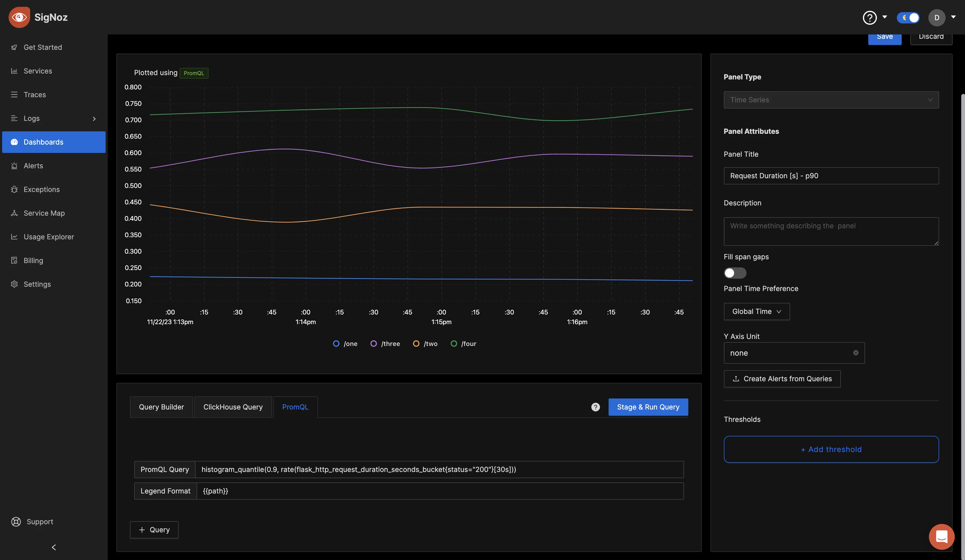Edit the PromQL Query input field
Image resolution: width=965 pixels, height=560 pixels.
[439, 469]
